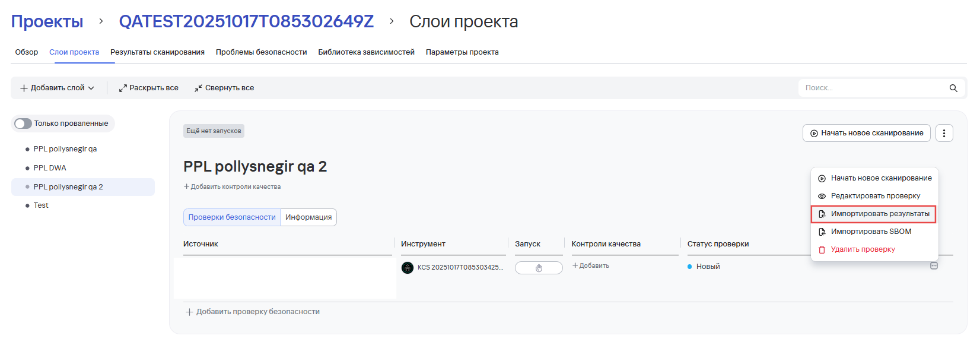Open the 'Добавить слой' dropdown
Screen dimensions: 980x345
coord(57,88)
